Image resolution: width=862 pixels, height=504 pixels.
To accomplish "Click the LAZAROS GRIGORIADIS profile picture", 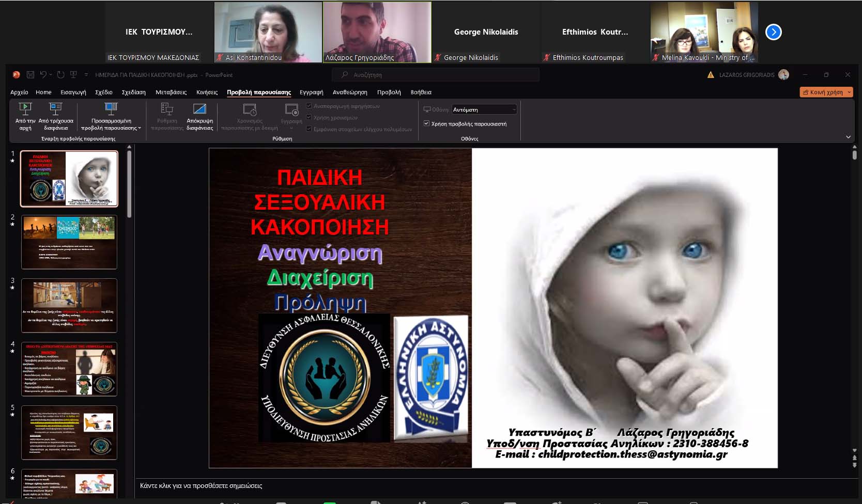I will 783,75.
